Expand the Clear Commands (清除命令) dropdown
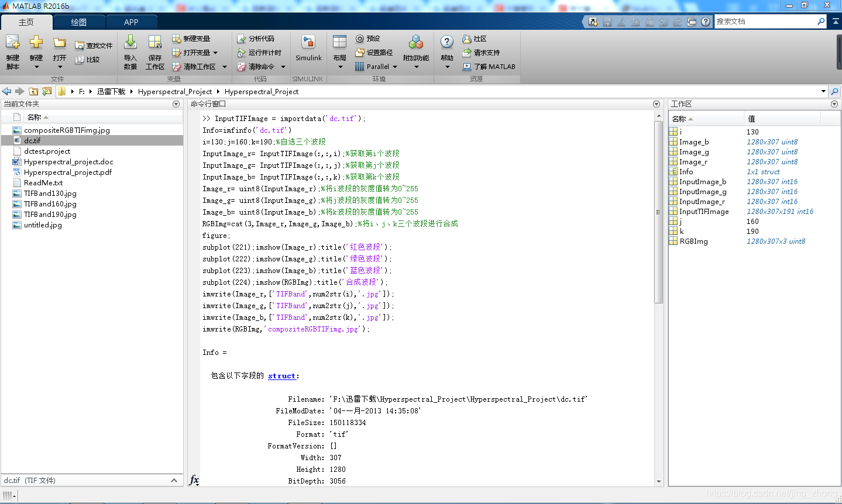Image resolution: width=842 pixels, height=504 pixels. pyautogui.click(x=283, y=67)
